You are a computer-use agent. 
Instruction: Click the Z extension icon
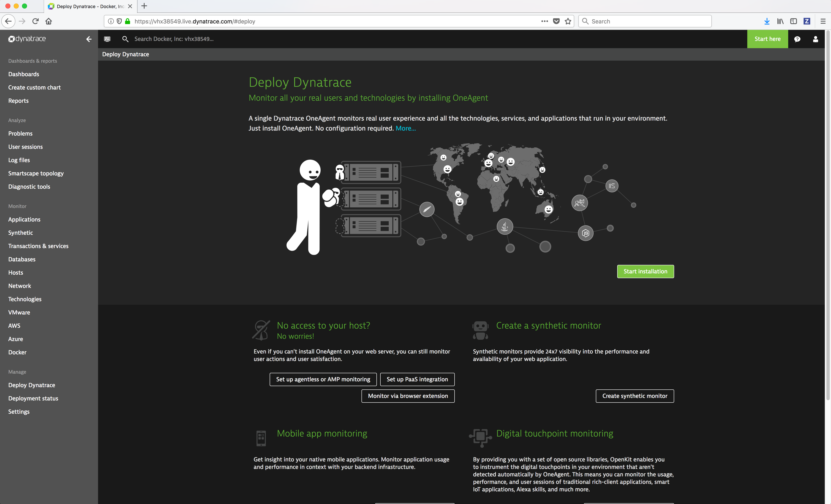click(807, 21)
